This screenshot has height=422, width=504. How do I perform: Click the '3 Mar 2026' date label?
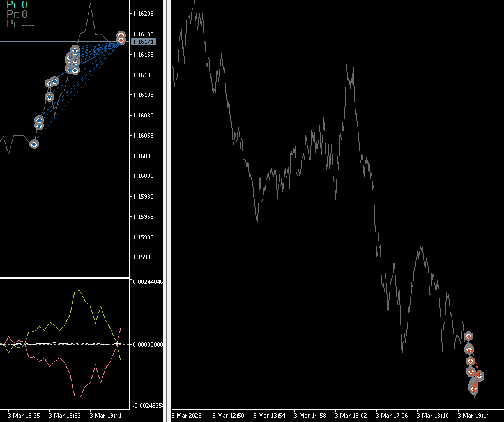pos(187,415)
